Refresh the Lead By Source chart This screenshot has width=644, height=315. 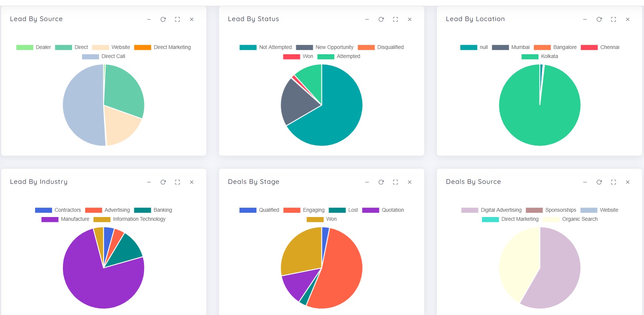click(x=163, y=19)
